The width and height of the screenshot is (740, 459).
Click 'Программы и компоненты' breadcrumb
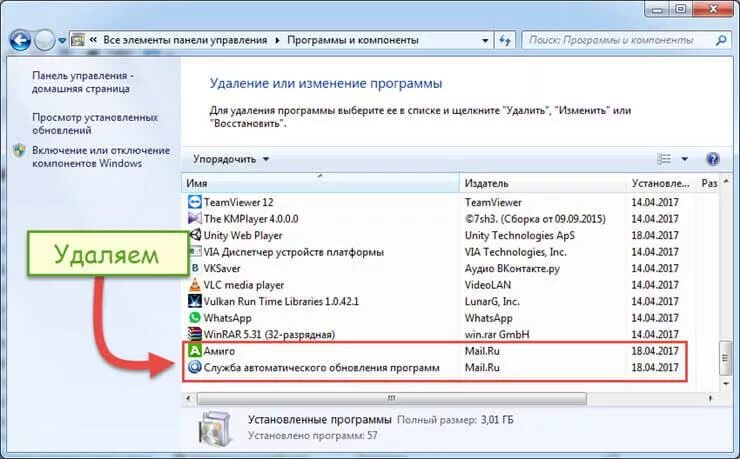(x=353, y=40)
